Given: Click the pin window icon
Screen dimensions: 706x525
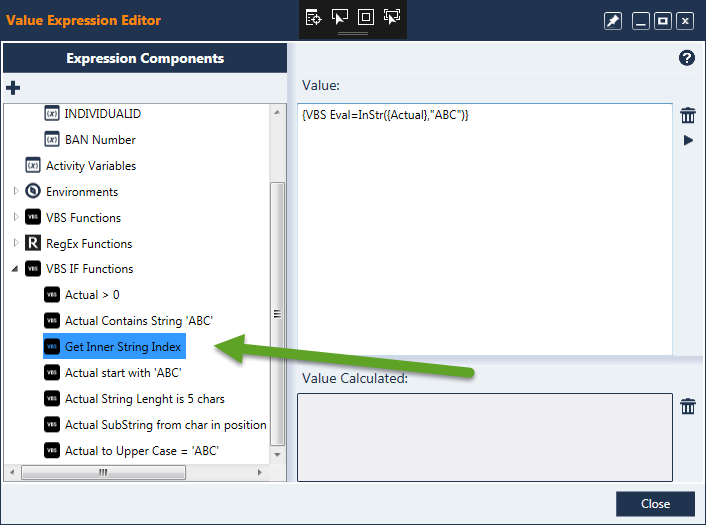Looking at the screenshot, I should tap(613, 21).
